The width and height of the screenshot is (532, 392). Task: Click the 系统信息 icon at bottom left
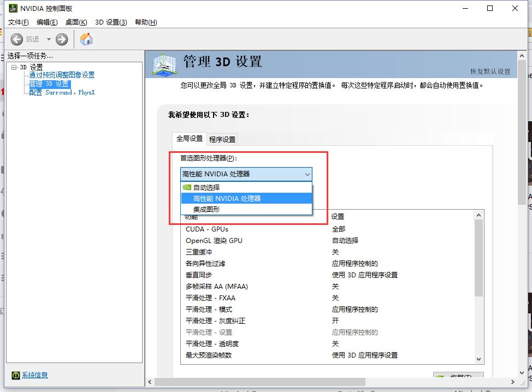16,375
